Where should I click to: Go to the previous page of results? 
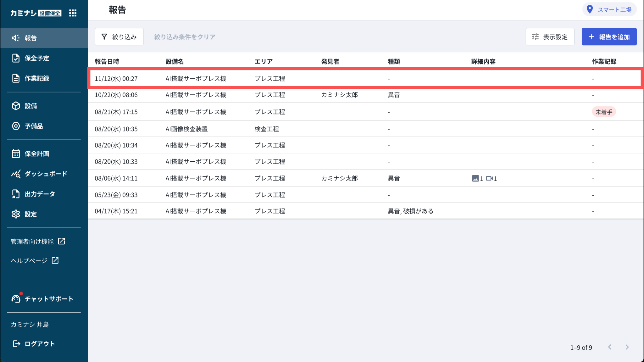[610, 347]
